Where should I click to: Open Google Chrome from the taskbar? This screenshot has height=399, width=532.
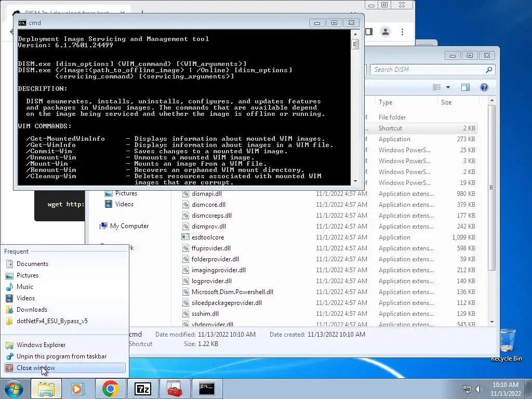(110, 389)
